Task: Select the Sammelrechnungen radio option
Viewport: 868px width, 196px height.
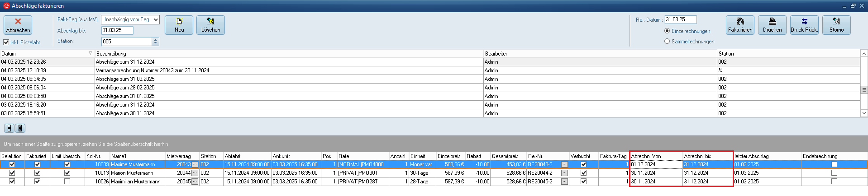Action: tap(667, 42)
